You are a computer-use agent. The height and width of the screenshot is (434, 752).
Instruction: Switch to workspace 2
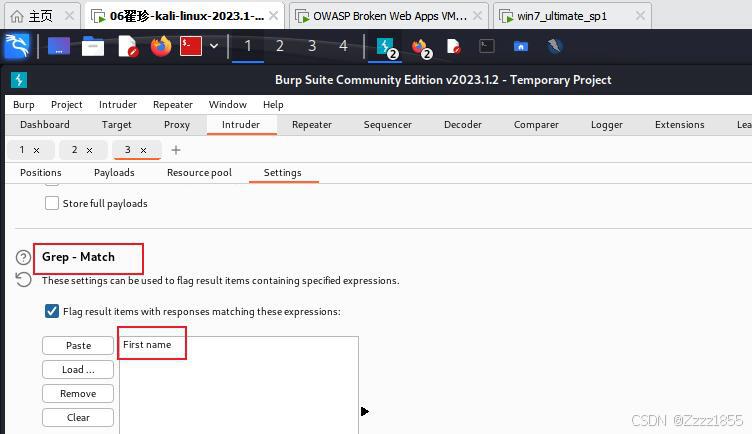click(x=280, y=46)
